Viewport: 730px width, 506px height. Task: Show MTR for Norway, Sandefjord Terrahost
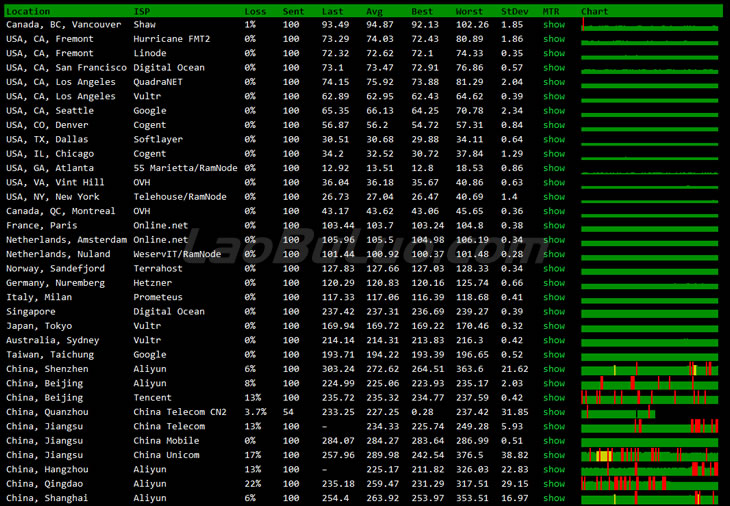click(x=554, y=269)
